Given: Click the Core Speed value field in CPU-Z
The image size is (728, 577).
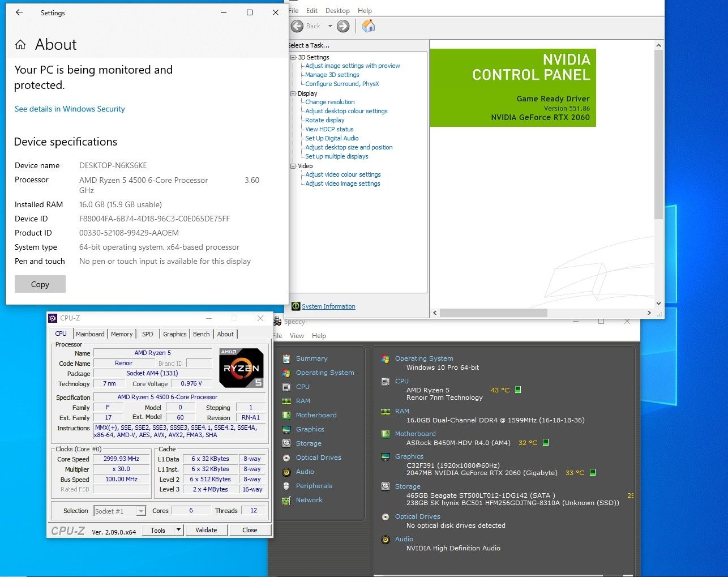Looking at the screenshot, I should point(121,459).
